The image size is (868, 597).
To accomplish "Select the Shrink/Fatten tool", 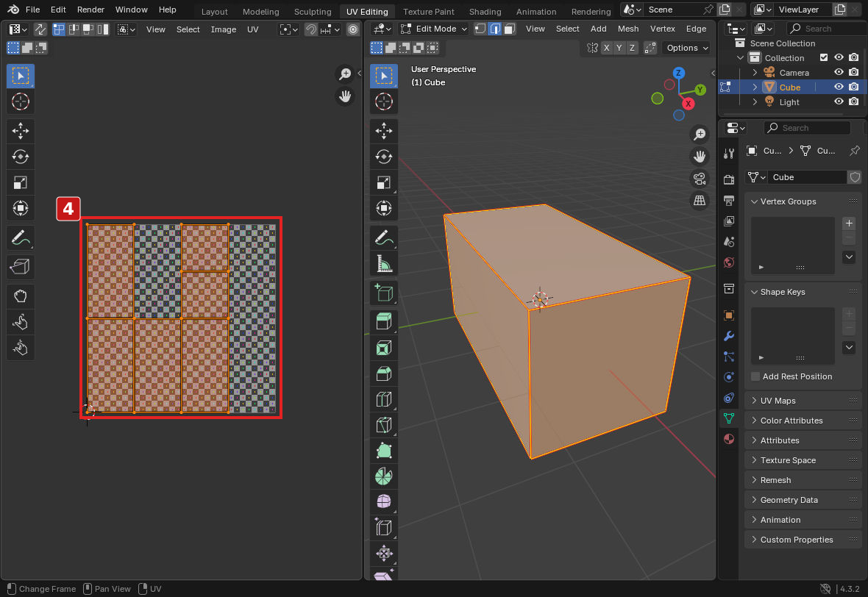I will tap(384, 554).
